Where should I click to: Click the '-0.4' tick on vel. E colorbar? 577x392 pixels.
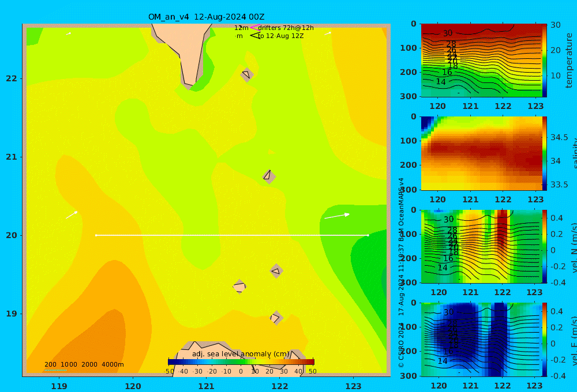[x=557, y=376]
